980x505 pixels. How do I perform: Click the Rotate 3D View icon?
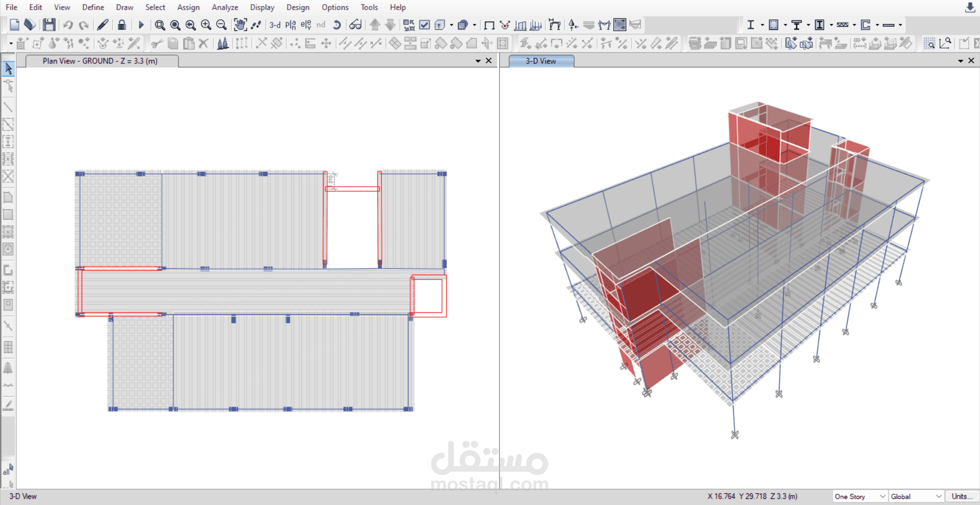pos(337,25)
